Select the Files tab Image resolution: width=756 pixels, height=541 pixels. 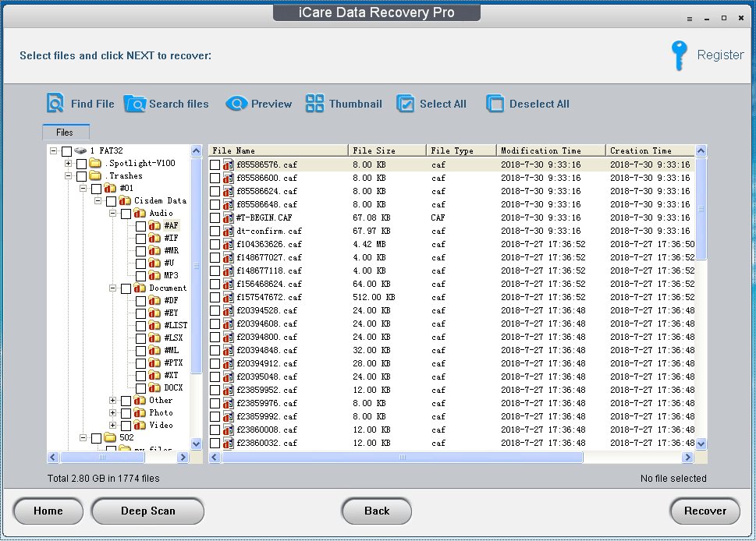click(66, 132)
